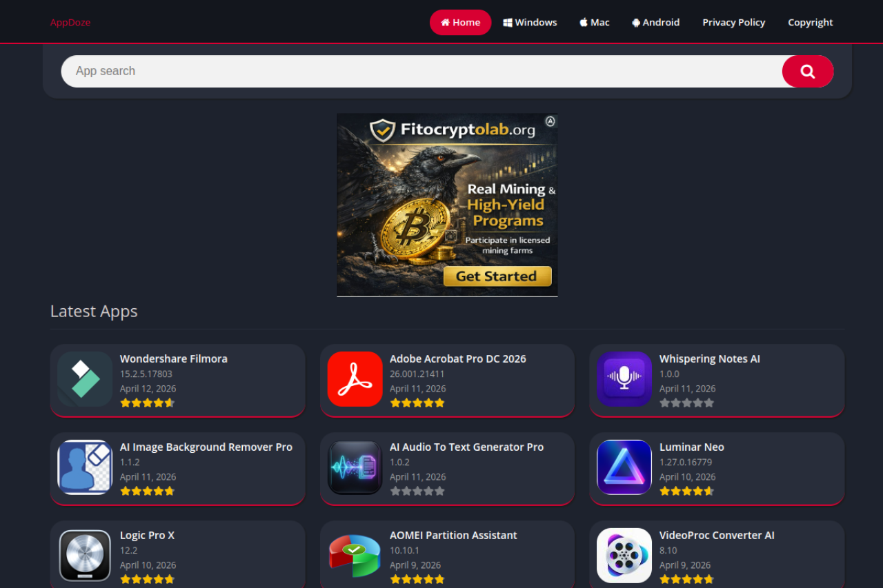This screenshot has height=588, width=883.
Task: Open the AI Audio To Text Generator icon
Action: (x=355, y=467)
